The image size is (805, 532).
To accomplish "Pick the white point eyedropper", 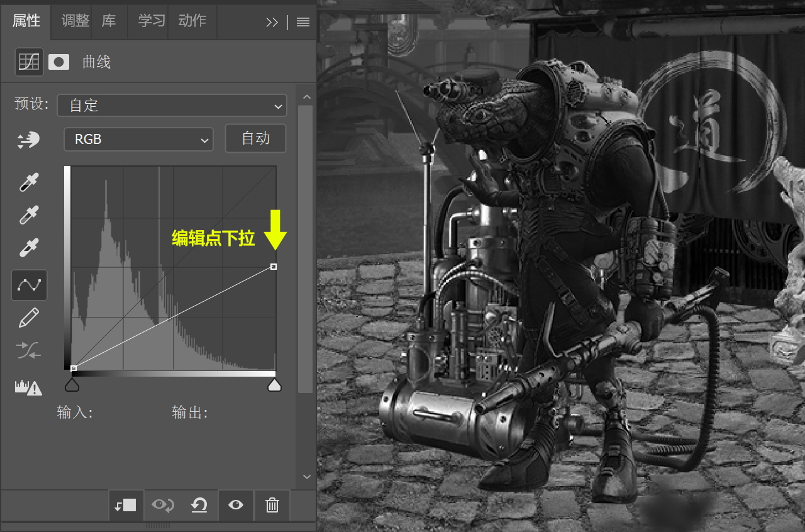I will tap(28, 248).
